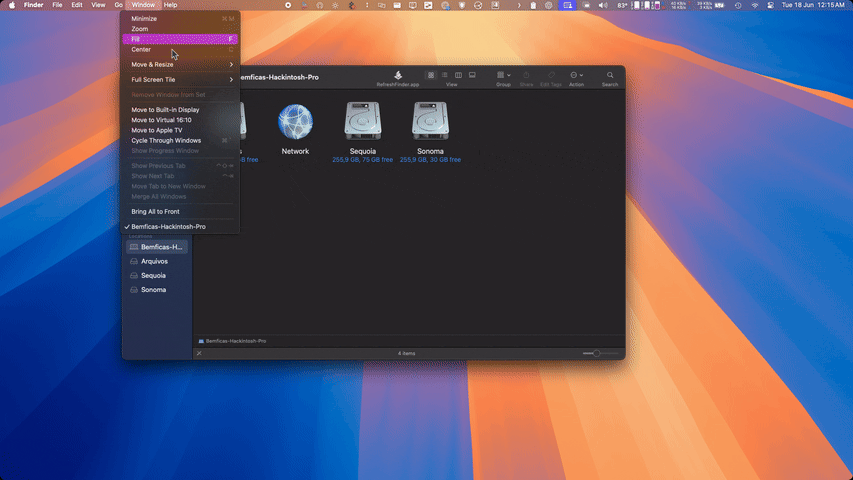
Task: Choose the Zoom menu entry
Action: 180,29
